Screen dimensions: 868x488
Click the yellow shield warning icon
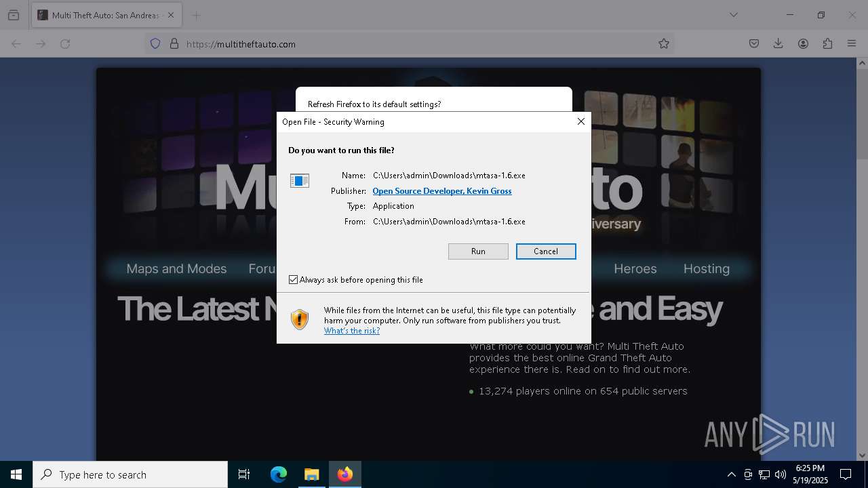pyautogui.click(x=299, y=319)
